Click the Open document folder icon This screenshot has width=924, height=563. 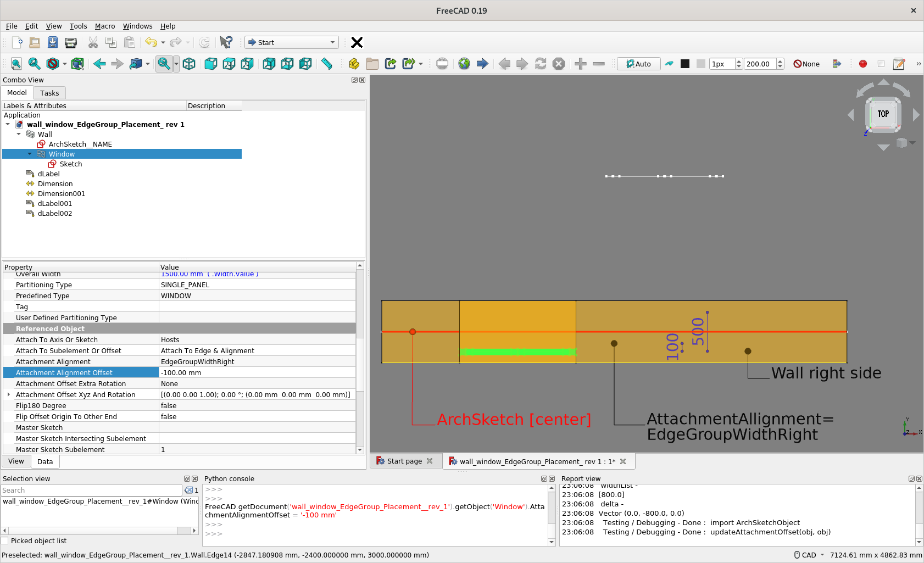pos(35,42)
